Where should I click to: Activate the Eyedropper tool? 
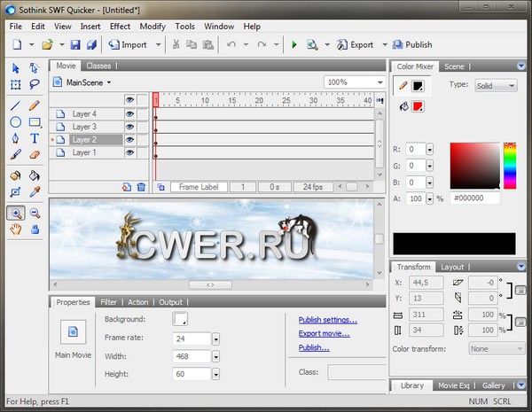[35, 191]
